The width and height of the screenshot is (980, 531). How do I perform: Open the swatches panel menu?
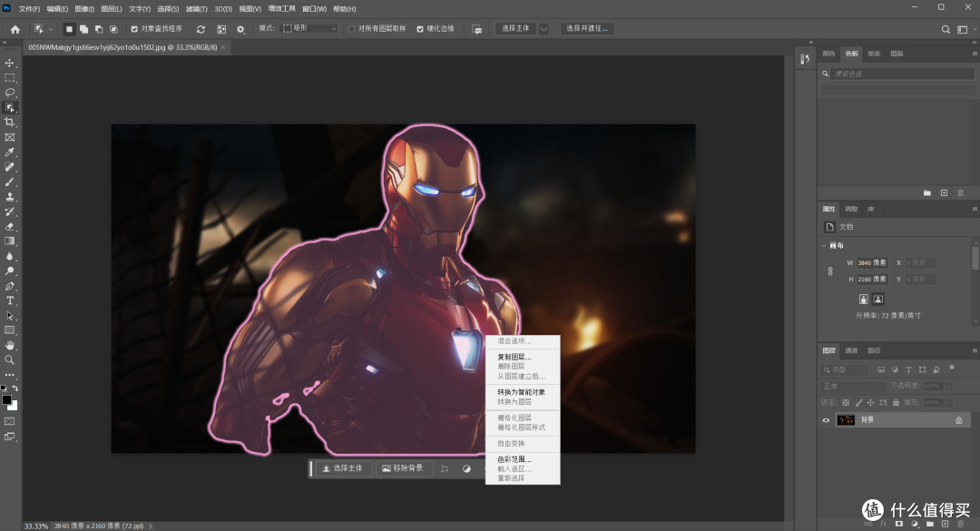[x=974, y=54]
